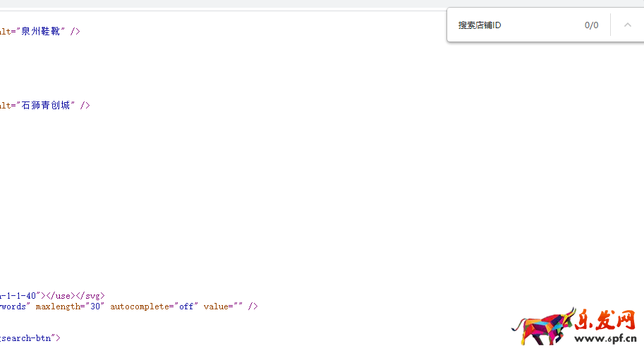
Task: Click the "off" autocomplete value
Action: click(184, 306)
